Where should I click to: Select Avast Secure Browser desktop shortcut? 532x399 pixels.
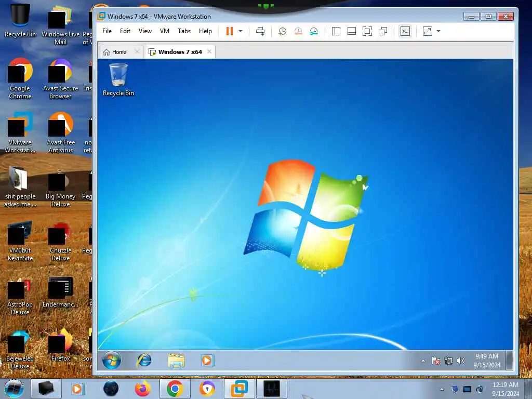tap(60, 79)
